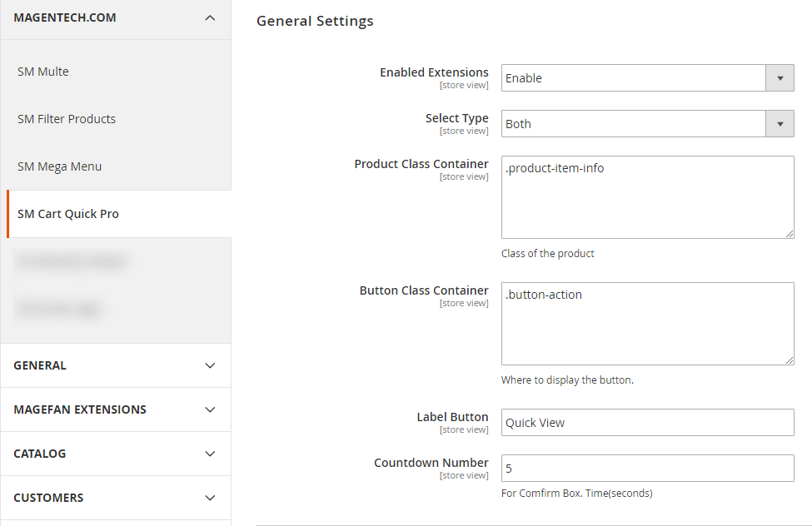This screenshot has height=526, width=812.
Task: Click the Enabled Extensions select box
Action: pyautogui.click(x=633, y=78)
